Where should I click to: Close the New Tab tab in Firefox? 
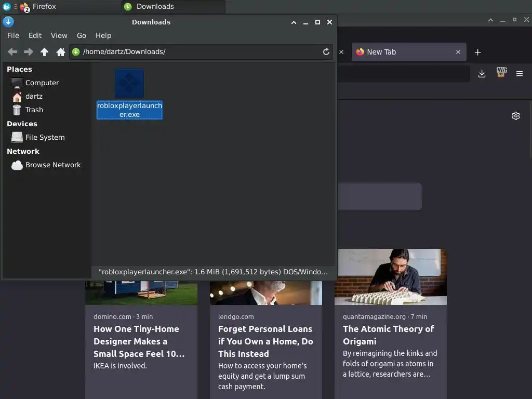tap(458, 52)
